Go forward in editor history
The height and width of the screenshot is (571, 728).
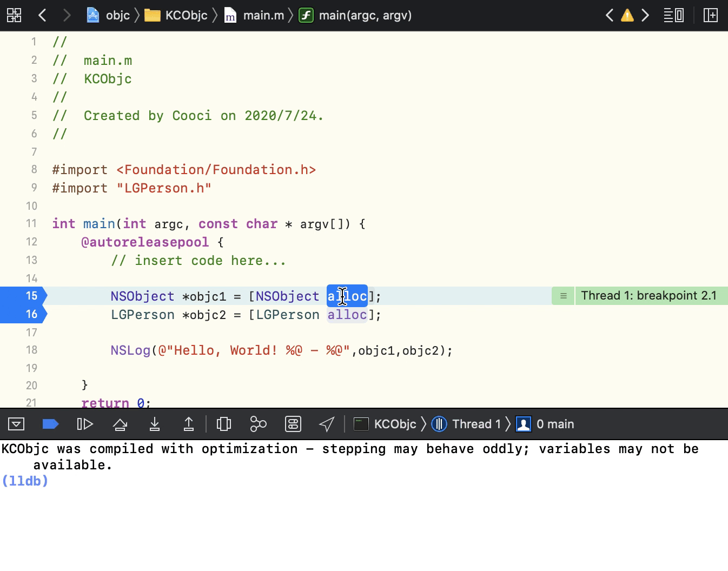[67, 15]
